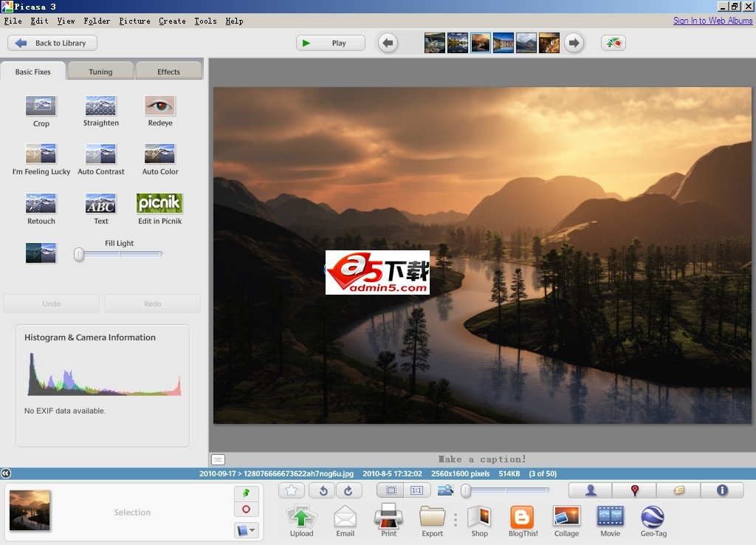Screen dimensions: 756x545
Task: Click the Undo button
Action: click(x=52, y=304)
